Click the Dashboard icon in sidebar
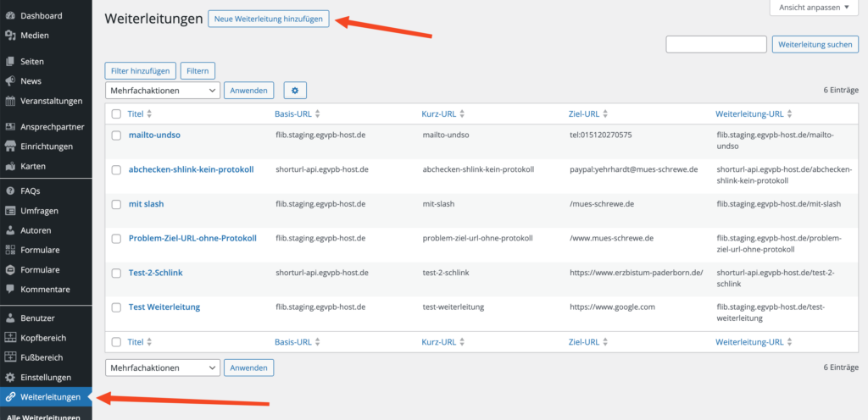 [10, 16]
